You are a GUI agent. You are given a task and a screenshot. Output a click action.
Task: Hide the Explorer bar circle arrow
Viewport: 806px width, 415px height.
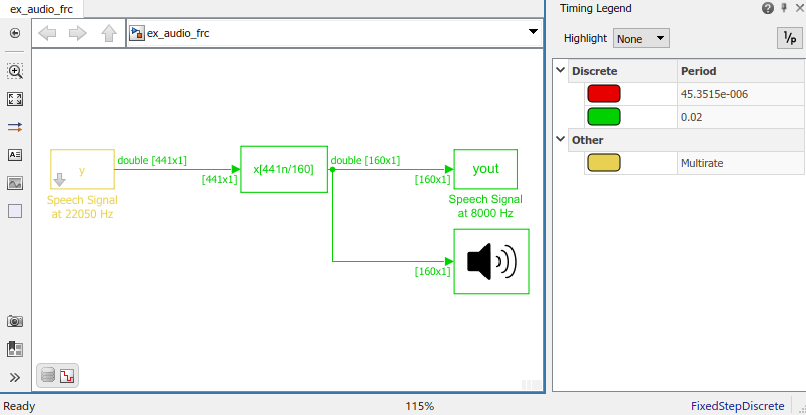pos(15,33)
